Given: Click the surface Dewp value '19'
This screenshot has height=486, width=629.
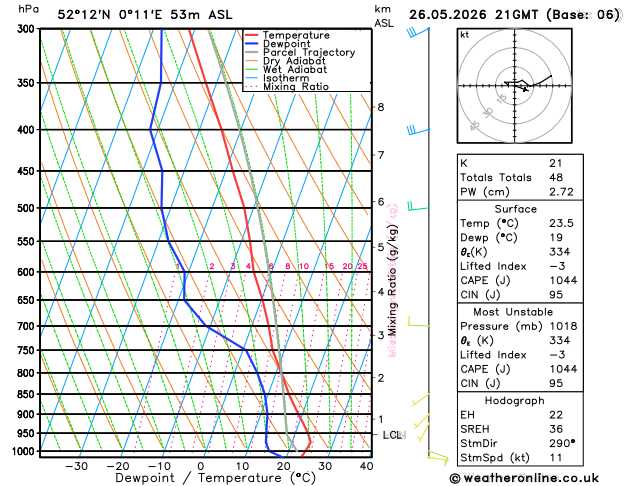Looking at the screenshot, I should (x=556, y=237).
